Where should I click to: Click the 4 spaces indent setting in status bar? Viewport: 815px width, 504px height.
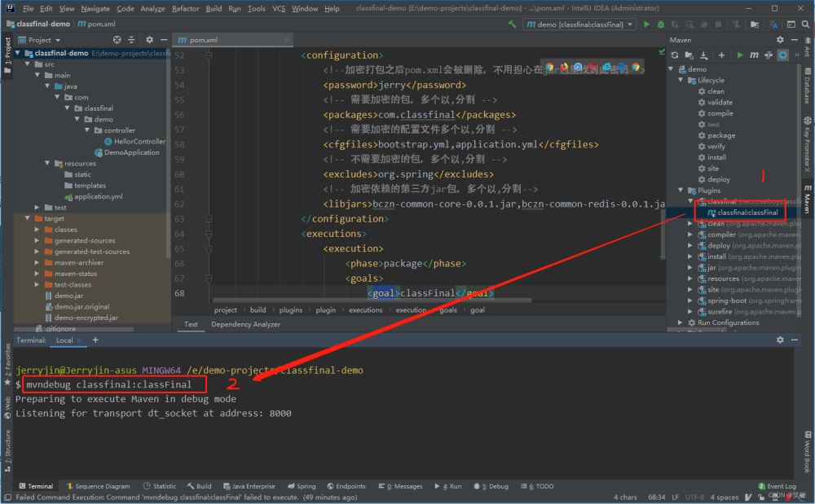(724, 497)
